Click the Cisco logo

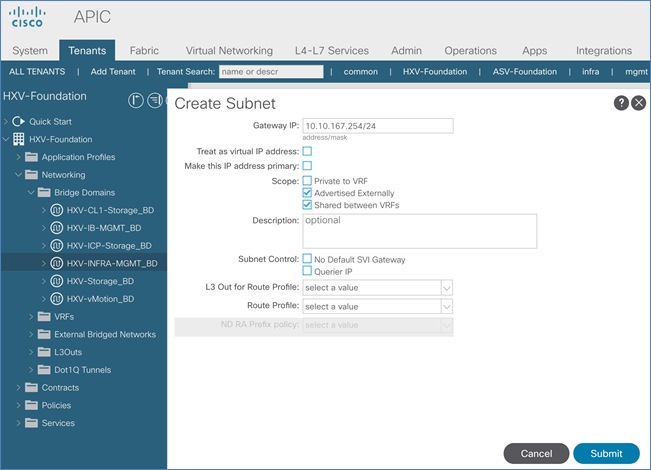[x=27, y=17]
